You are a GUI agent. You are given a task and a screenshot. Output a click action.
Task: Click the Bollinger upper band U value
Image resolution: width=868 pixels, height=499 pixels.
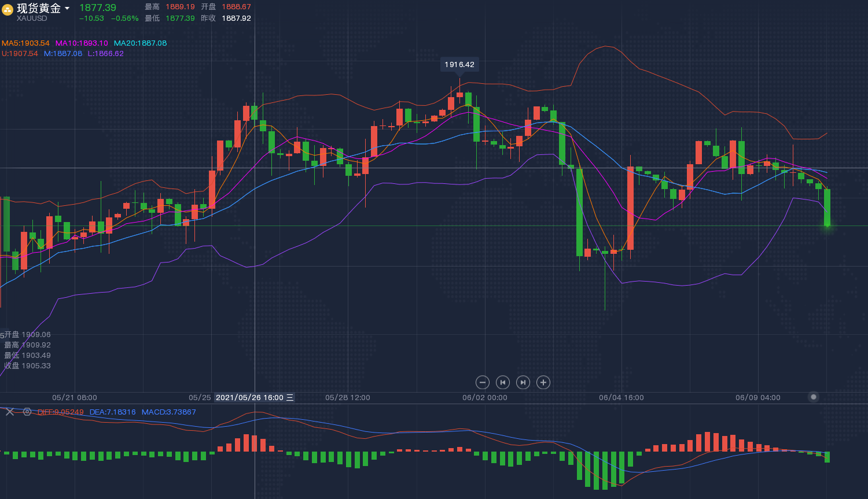(x=20, y=54)
